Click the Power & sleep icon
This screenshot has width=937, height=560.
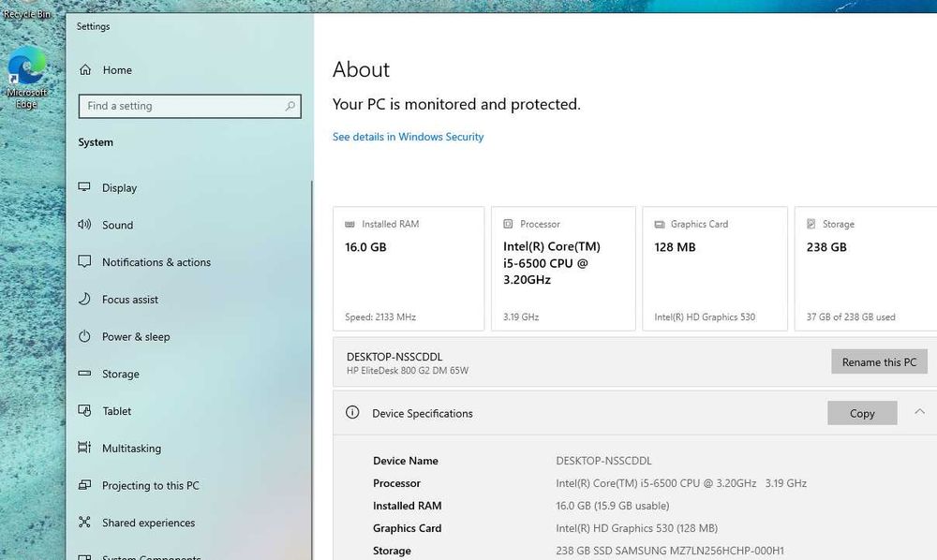point(84,336)
